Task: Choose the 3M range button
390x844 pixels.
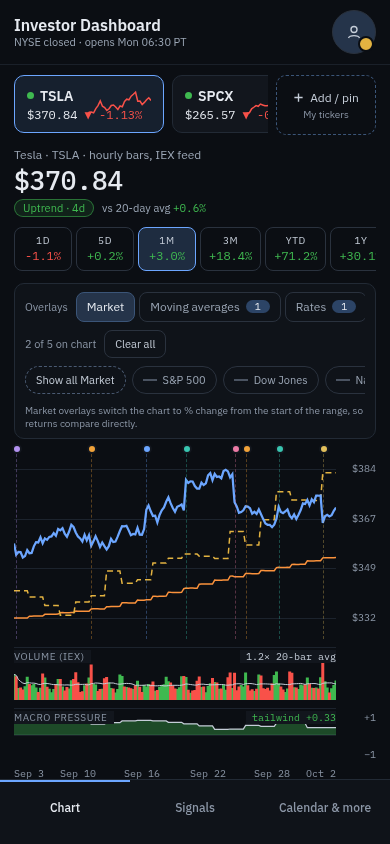Action: pos(230,249)
